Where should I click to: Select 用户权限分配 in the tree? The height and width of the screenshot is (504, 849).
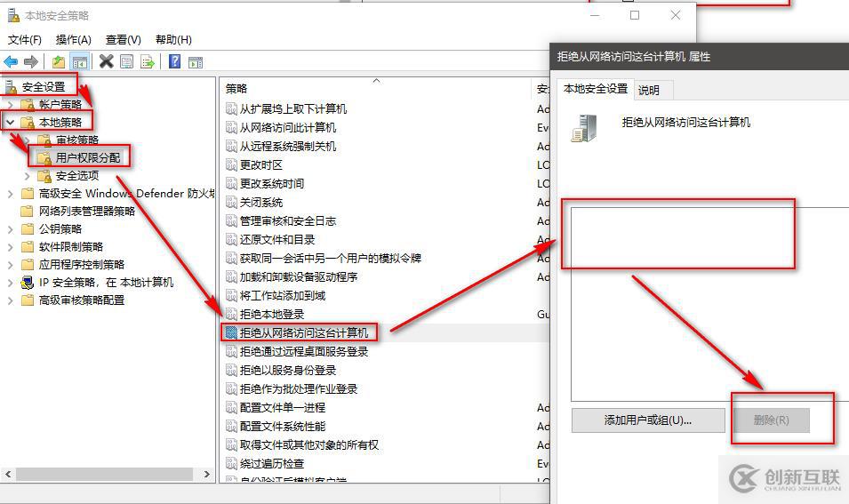click(x=88, y=158)
